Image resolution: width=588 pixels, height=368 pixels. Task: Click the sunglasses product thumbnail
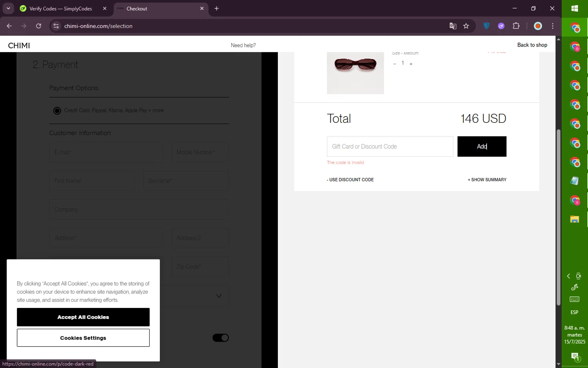point(355,73)
